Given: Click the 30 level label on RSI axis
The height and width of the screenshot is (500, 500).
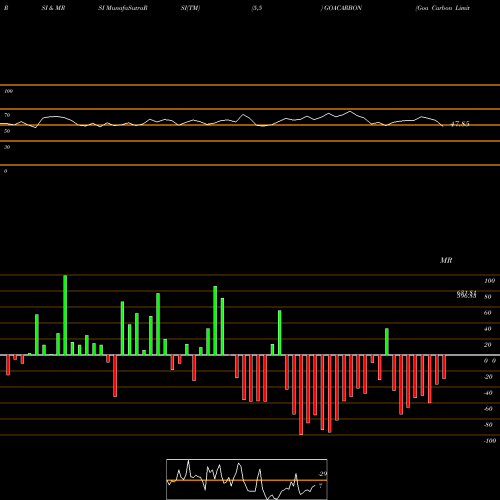Looking at the screenshot, I should coord(7,147).
